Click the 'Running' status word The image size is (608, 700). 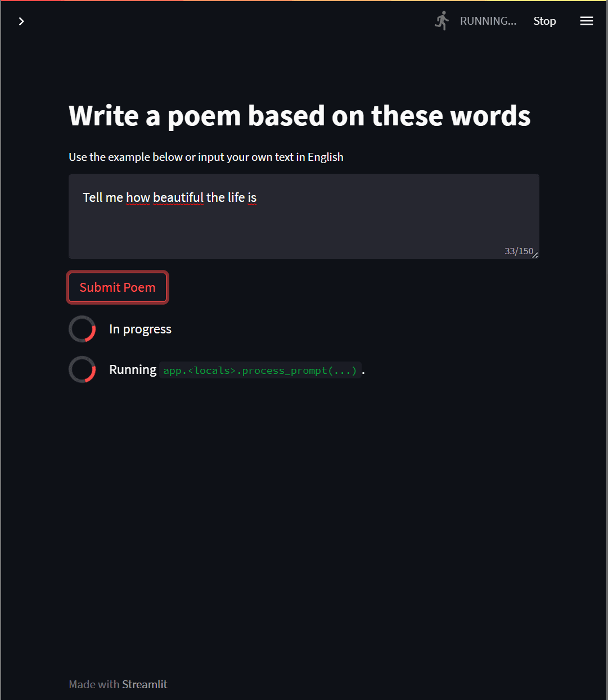click(x=133, y=369)
